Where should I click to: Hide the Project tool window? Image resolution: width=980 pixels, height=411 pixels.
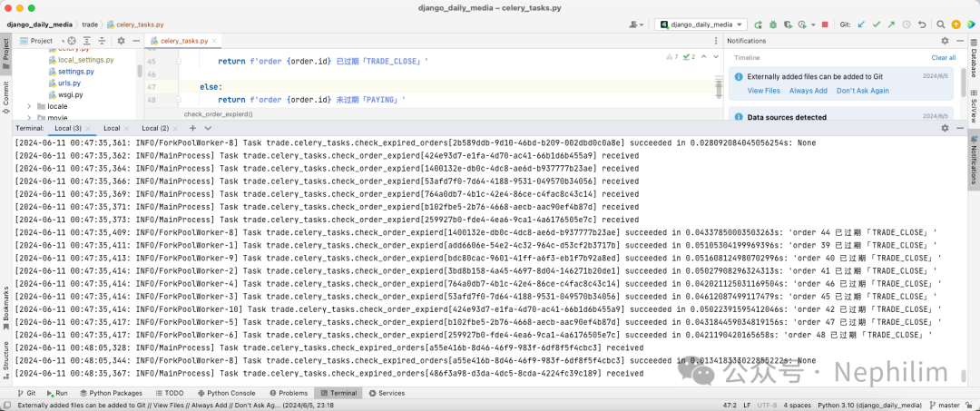point(135,41)
